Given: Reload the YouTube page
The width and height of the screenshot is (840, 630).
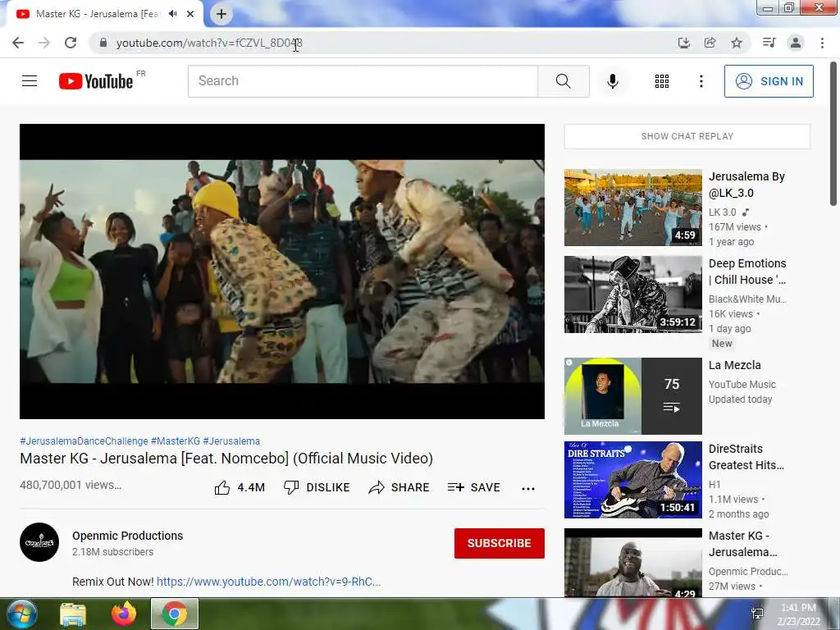Looking at the screenshot, I should click(71, 43).
